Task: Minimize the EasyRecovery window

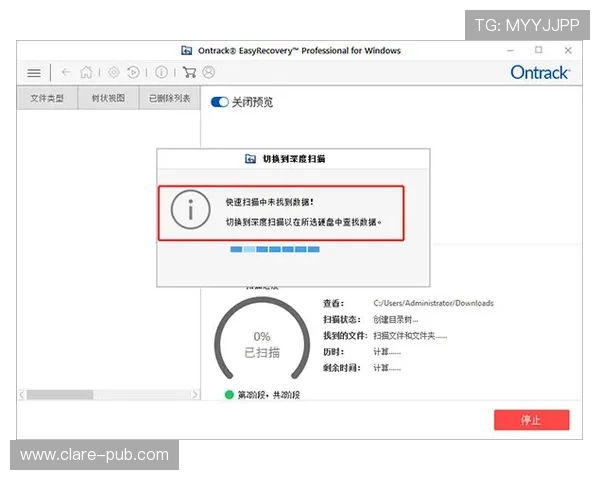Action: click(x=510, y=51)
